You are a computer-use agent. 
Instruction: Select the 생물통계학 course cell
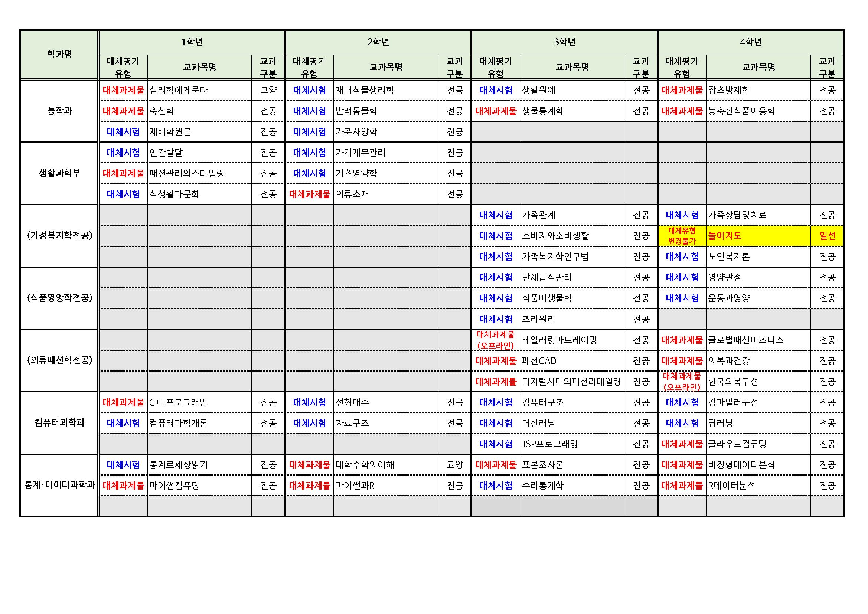572,111
